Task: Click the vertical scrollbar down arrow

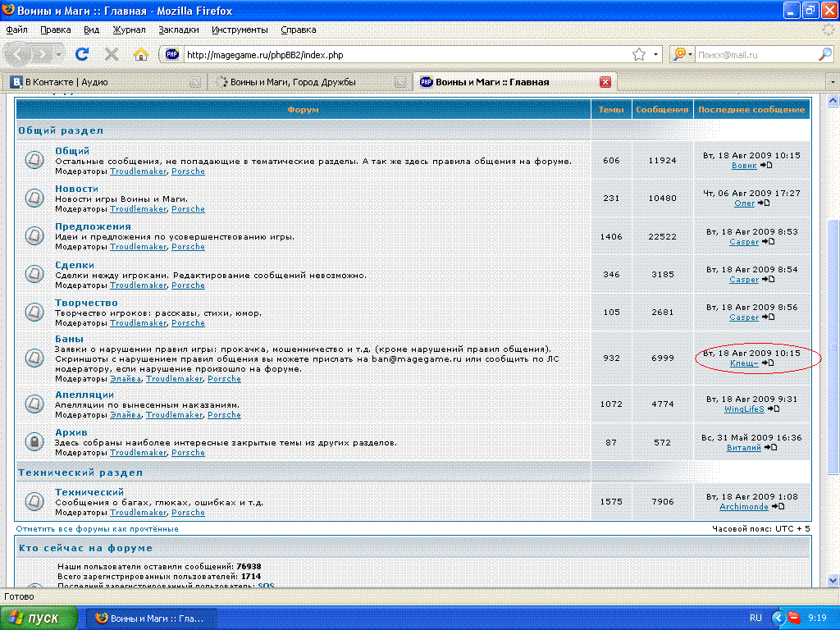Action: click(x=833, y=580)
